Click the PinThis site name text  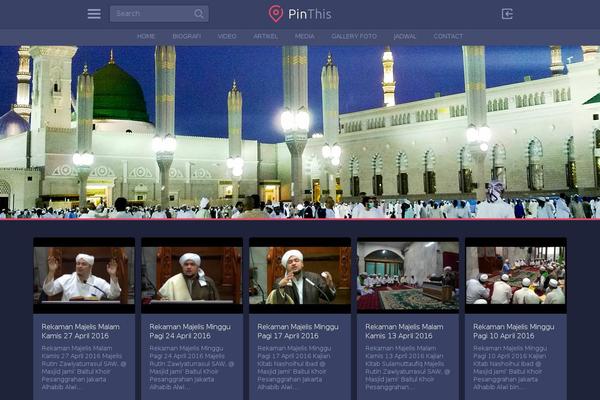[310, 15]
